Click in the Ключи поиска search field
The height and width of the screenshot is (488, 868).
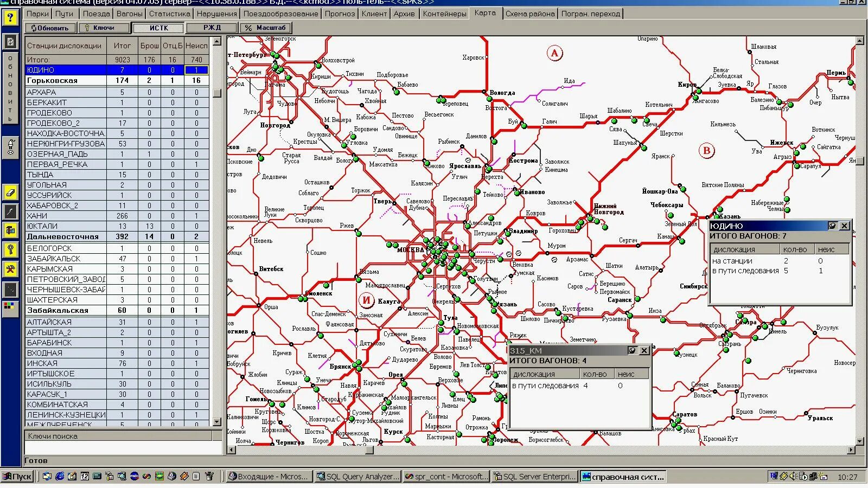tap(123, 448)
